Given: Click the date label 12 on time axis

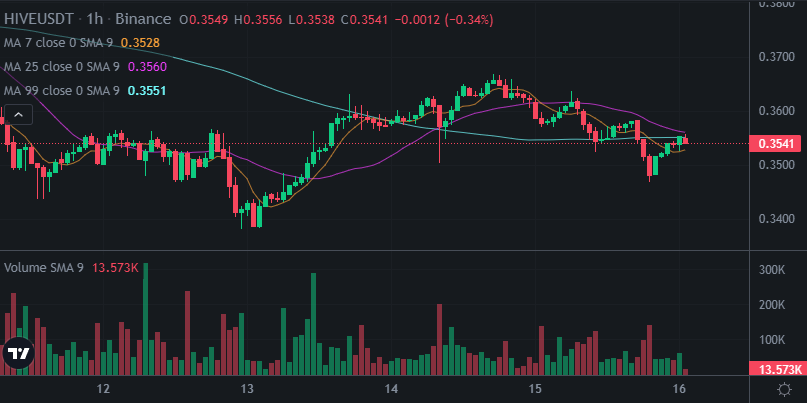Looking at the screenshot, I should [103, 388].
